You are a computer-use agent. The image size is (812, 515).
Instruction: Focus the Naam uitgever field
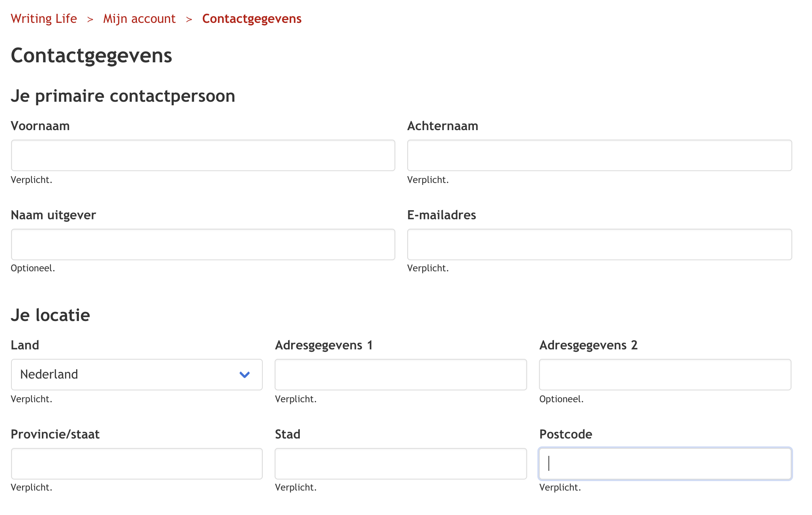click(202, 244)
